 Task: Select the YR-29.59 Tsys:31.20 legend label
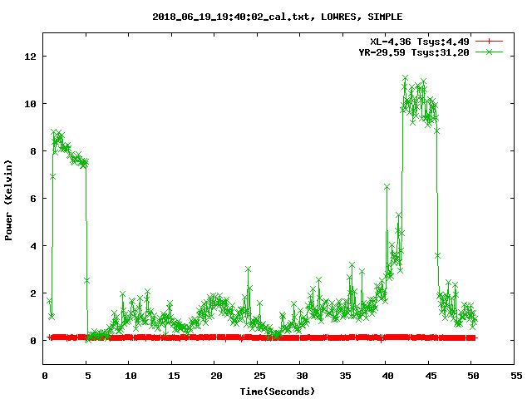click(414, 52)
